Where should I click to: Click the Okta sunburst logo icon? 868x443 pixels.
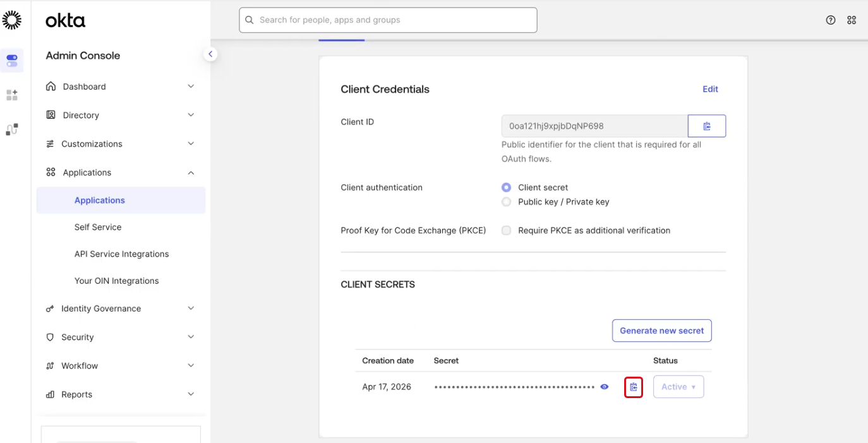pos(11,20)
